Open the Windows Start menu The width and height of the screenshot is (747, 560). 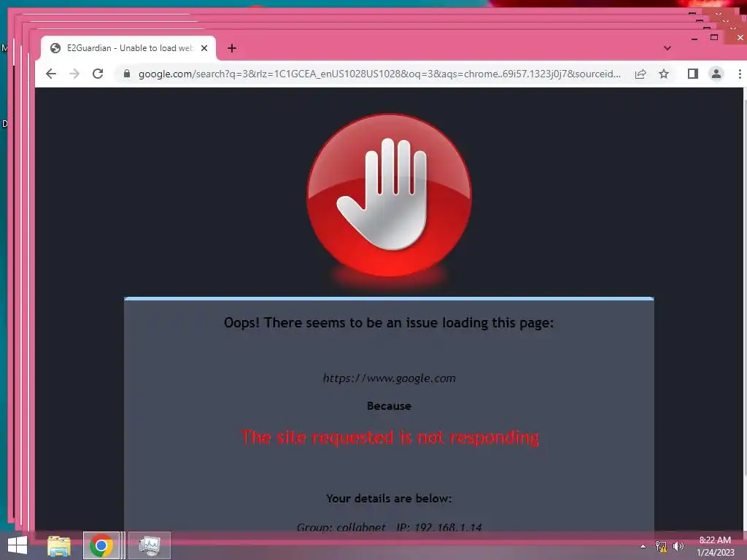[18, 545]
